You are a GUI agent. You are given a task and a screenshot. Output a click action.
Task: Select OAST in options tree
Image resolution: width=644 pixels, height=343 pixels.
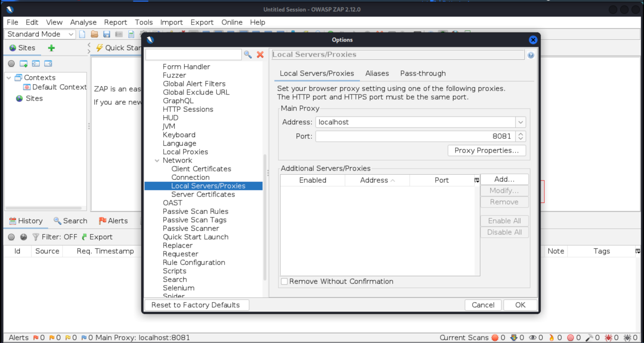pyautogui.click(x=173, y=203)
